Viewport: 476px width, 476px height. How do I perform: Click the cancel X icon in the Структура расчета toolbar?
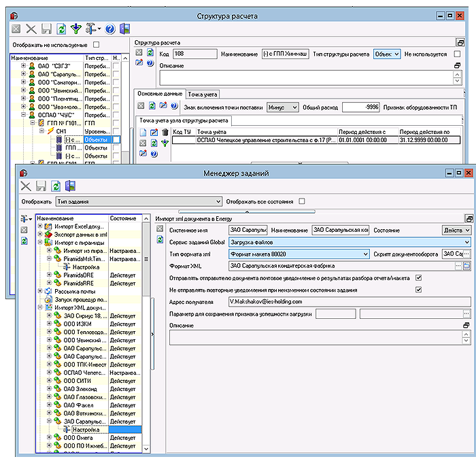coord(31,29)
